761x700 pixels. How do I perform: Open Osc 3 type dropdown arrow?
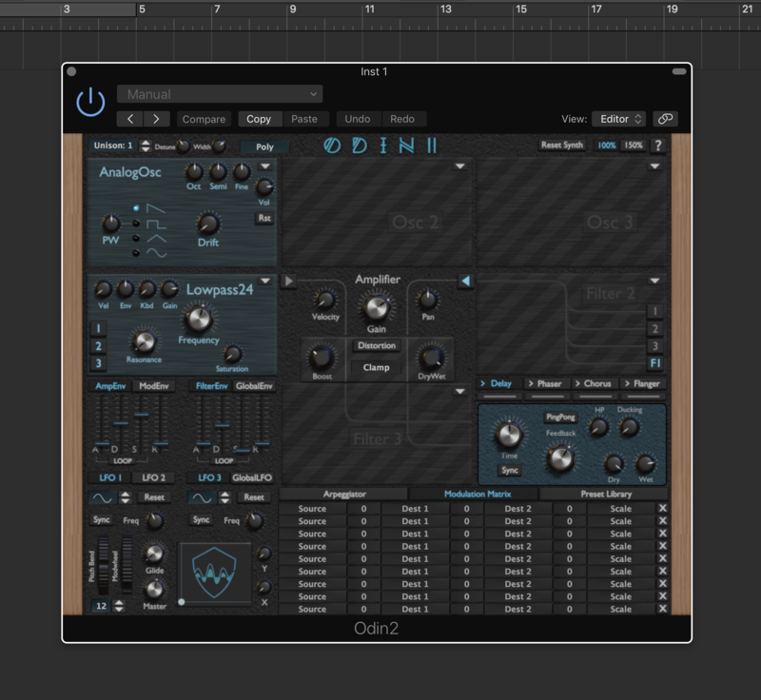click(x=654, y=166)
